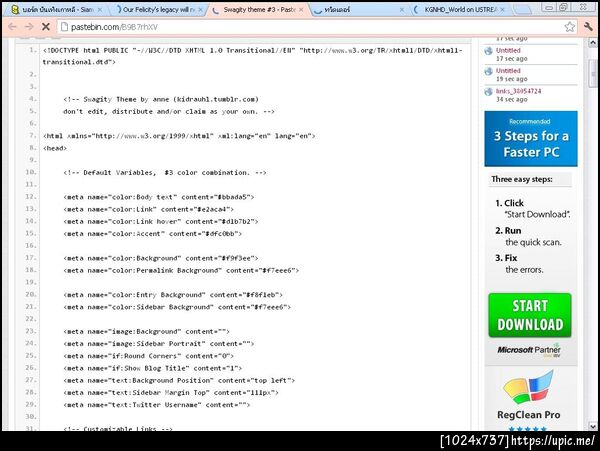Click the scrollbar up arrow
600x451 pixels.
tap(593, 42)
